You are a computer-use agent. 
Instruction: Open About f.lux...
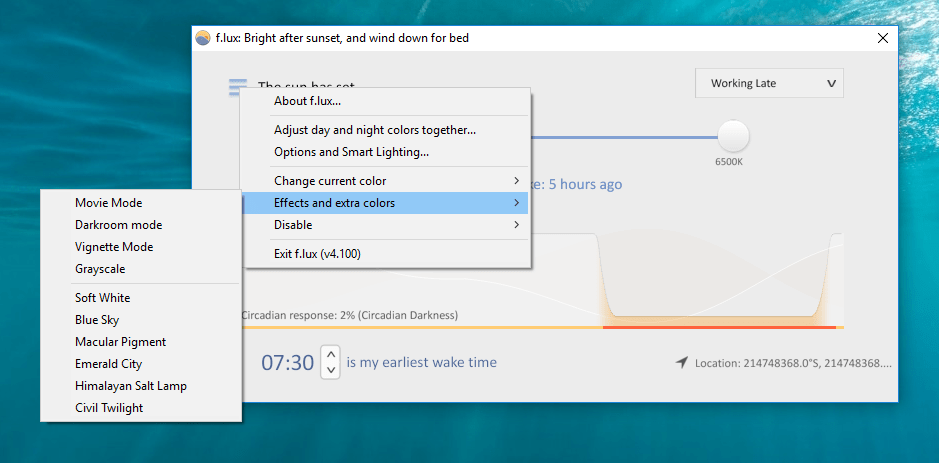(384, 101)
